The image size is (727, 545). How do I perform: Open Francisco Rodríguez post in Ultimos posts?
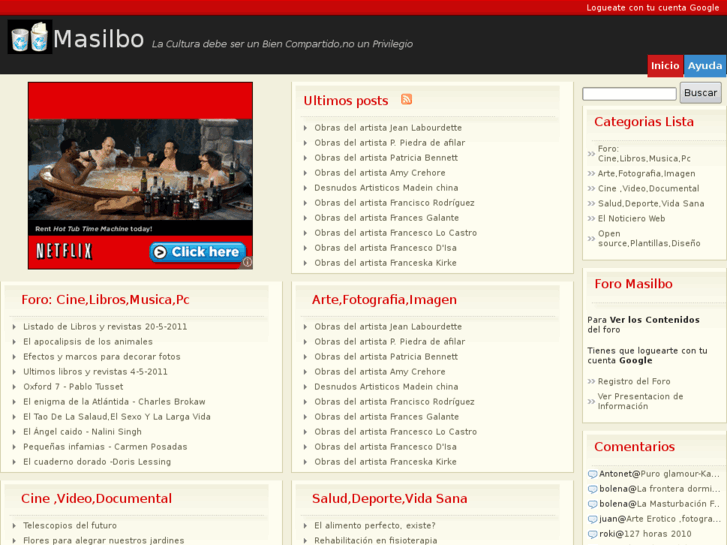394,203
